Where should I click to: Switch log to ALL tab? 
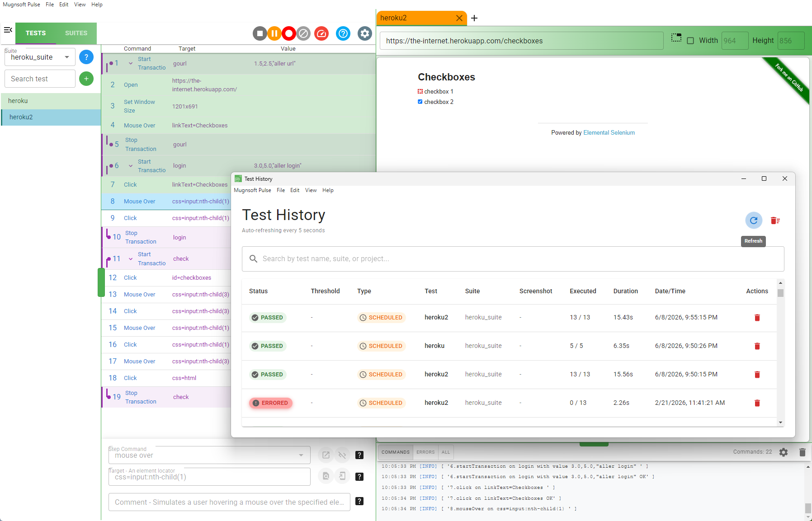446,452
